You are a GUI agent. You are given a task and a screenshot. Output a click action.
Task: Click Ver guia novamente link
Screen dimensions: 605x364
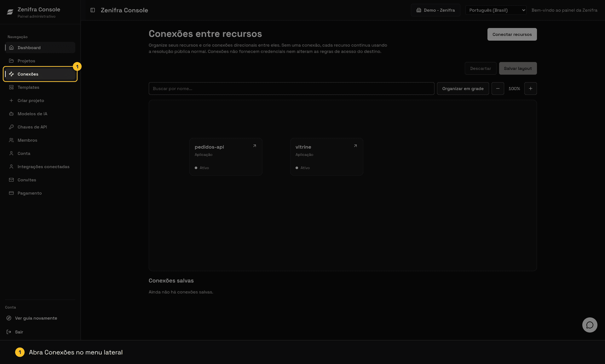pos(36,318)
